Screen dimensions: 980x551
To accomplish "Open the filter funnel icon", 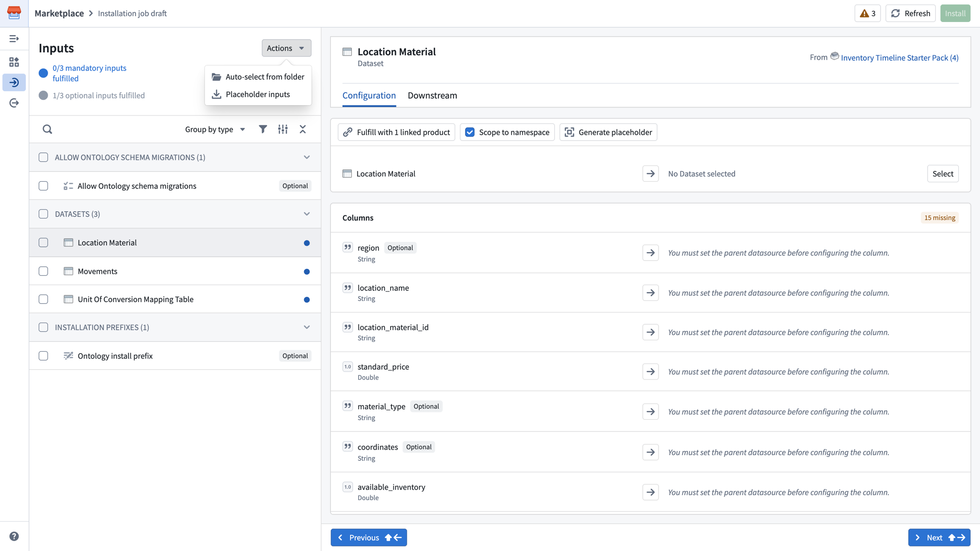I will [263, 129].
